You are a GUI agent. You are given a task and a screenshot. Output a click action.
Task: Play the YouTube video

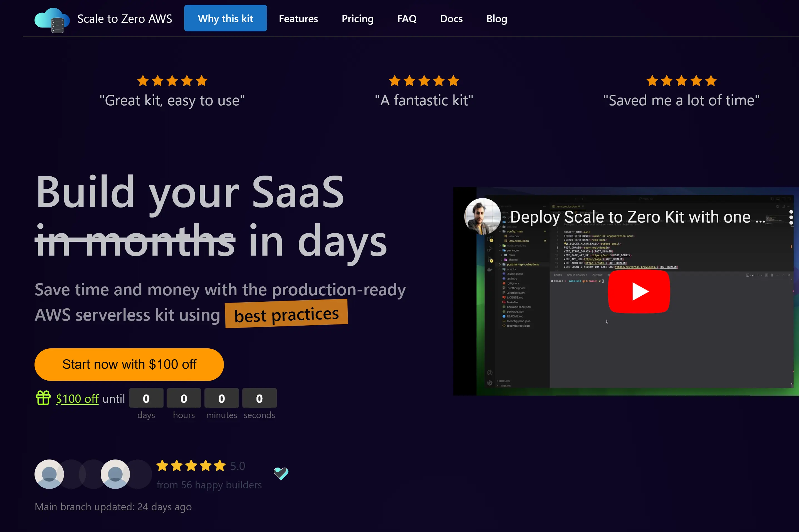click(638, 291)
